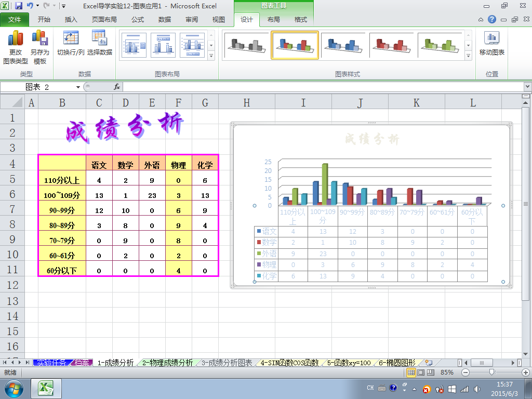Click the insert function fx icon
The height and width of the screenshot is (399, 532).
pos(117,87)
